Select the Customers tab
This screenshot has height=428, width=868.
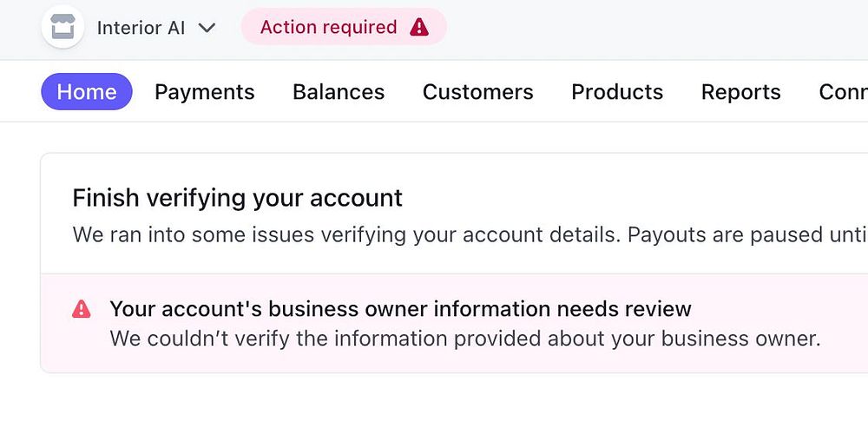coord(478,92)
